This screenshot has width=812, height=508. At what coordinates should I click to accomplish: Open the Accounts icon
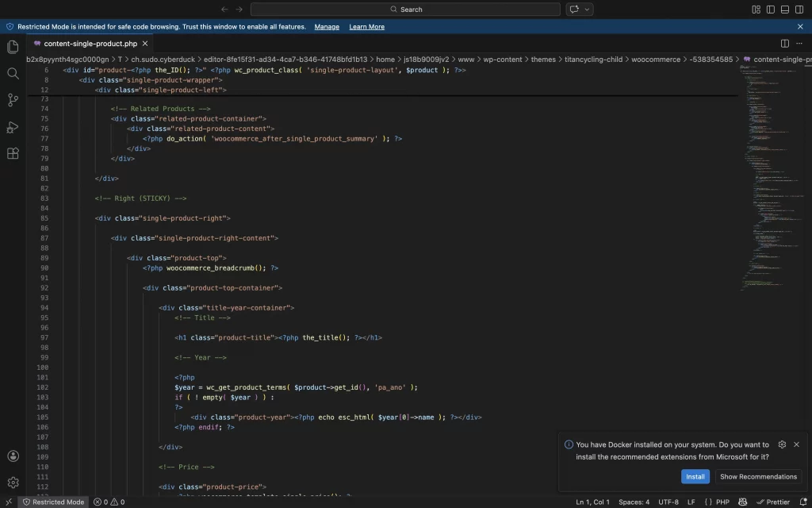(13, 456)
